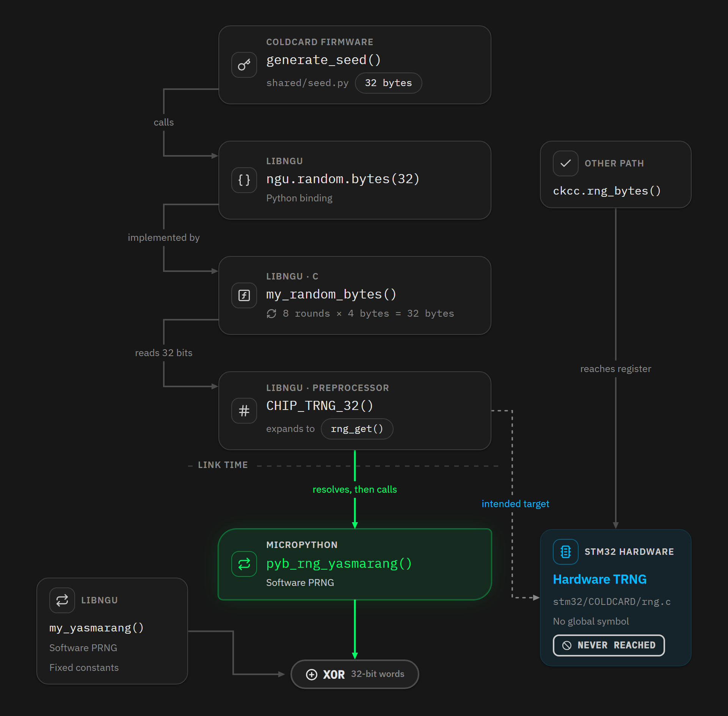Click the LINK TIME divider label
728x716 pixels.
click(x=223, y=465)
